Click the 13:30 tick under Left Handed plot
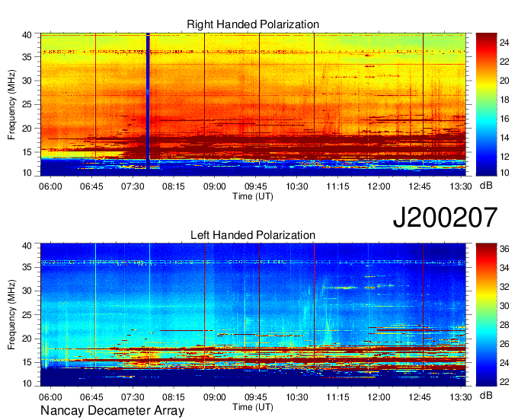The image size is (518, 420). pyautogui.click(x=461, y=396)
